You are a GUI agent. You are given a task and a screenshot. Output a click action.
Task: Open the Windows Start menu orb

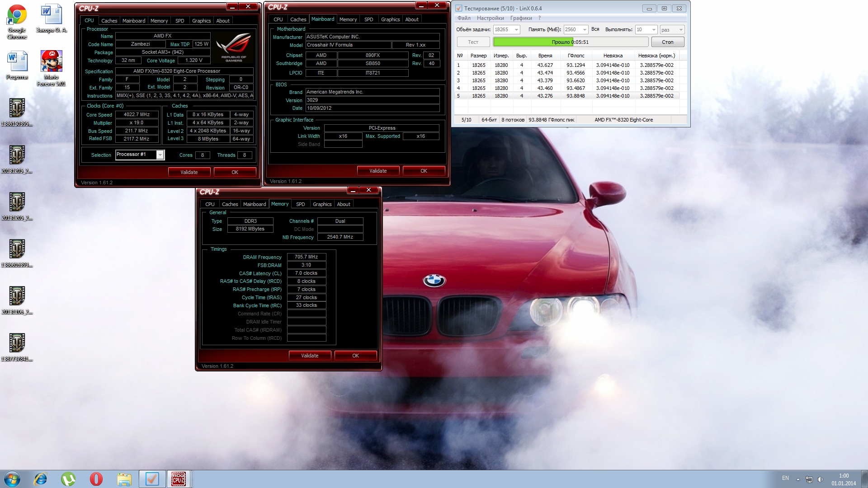[12, 479]
